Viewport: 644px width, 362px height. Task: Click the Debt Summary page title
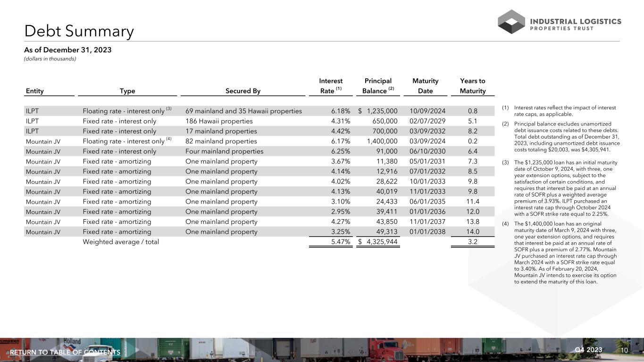(x=79, y=32)
